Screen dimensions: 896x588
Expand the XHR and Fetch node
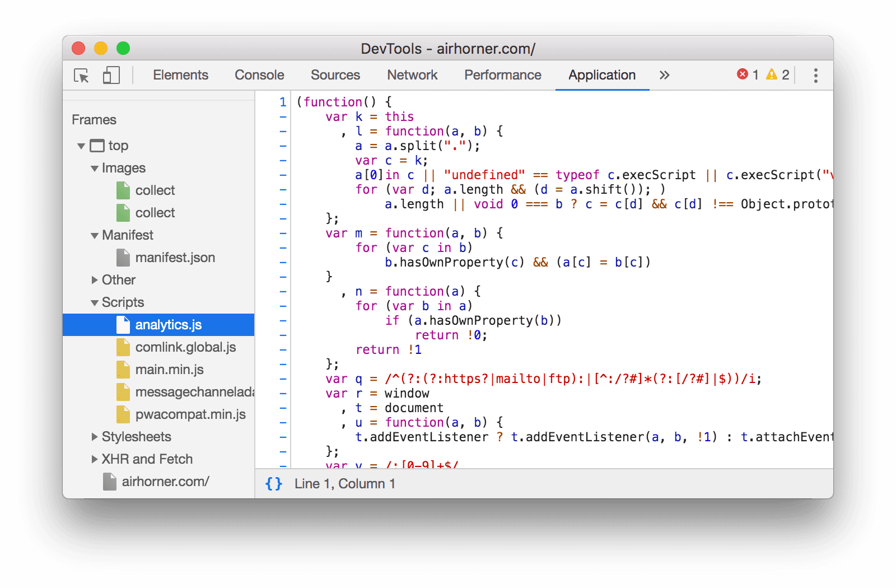(94, 459)
